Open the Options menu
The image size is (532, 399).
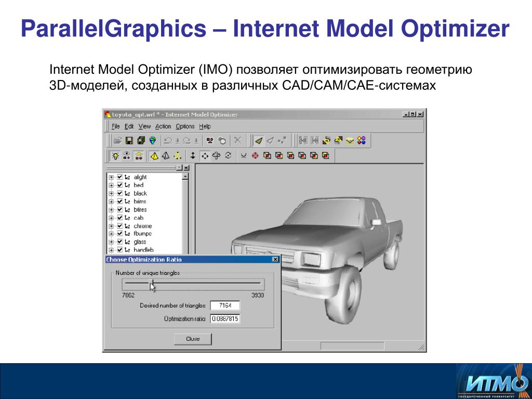point(185,126)
